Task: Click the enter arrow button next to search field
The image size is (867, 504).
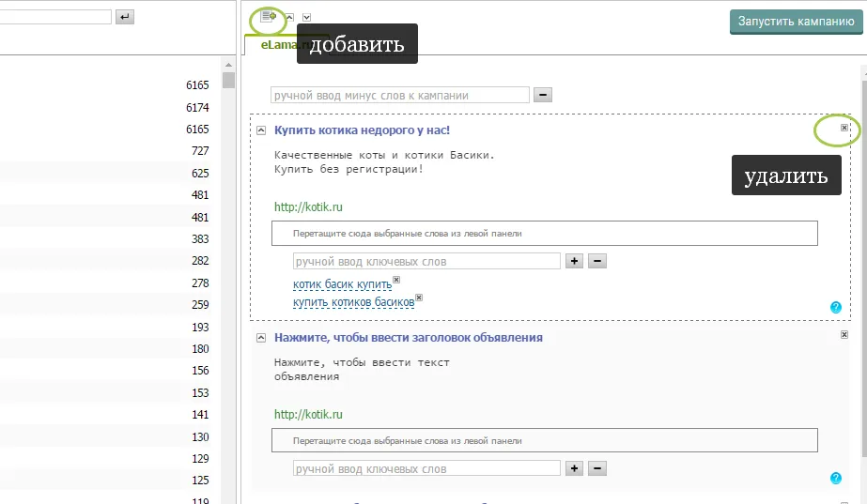Action: coord(124,17)
